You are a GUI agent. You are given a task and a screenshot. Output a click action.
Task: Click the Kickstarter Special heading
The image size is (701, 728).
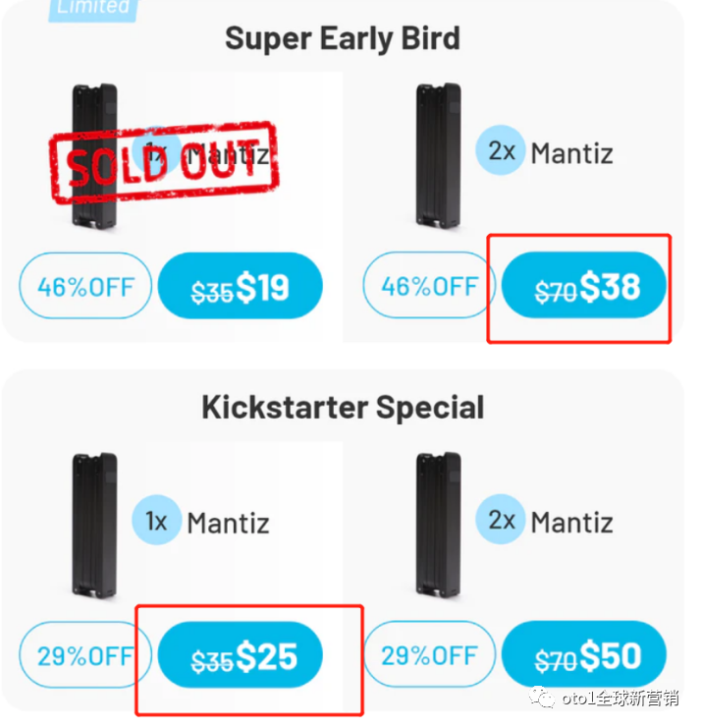342,407
